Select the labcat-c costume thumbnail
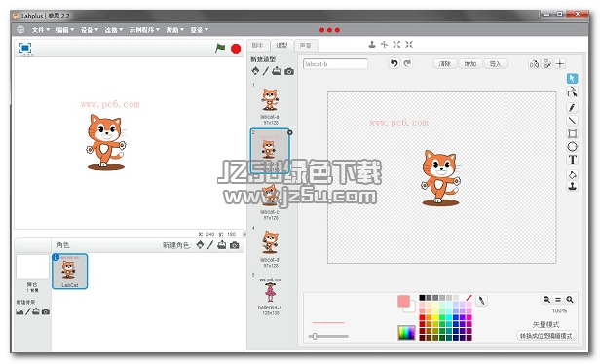Screen dimensions: 600x364 click(270, 200)
